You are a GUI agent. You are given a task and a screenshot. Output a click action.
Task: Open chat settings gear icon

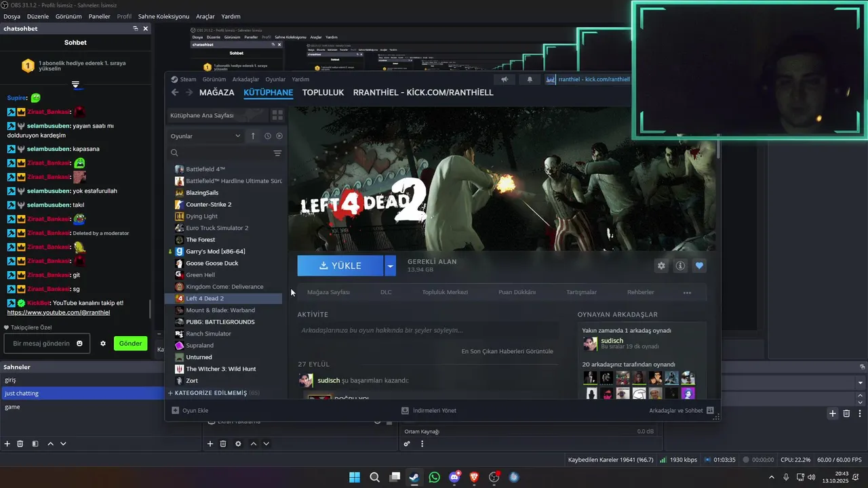(103, 344)
